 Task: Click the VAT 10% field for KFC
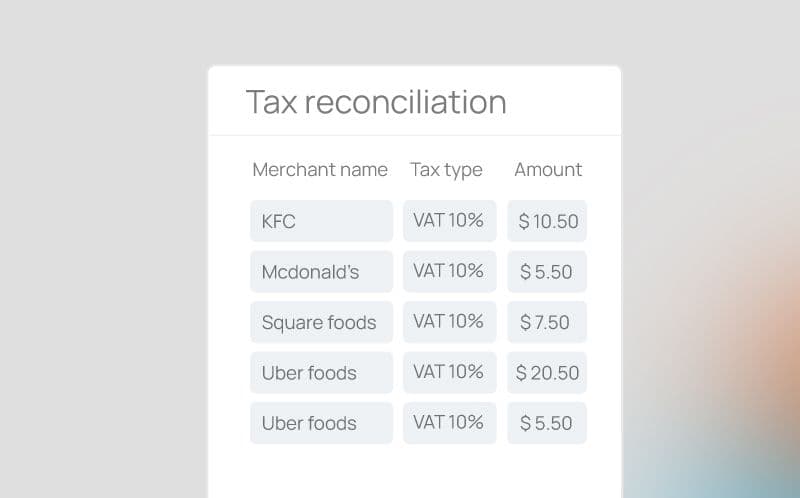(x=449, y=221)
